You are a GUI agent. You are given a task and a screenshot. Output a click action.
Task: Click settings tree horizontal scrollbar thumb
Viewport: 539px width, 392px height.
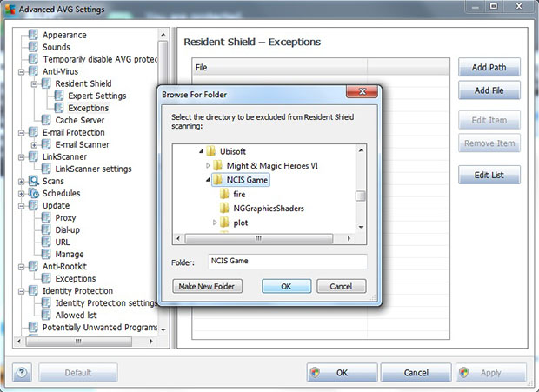coord(79,342)
